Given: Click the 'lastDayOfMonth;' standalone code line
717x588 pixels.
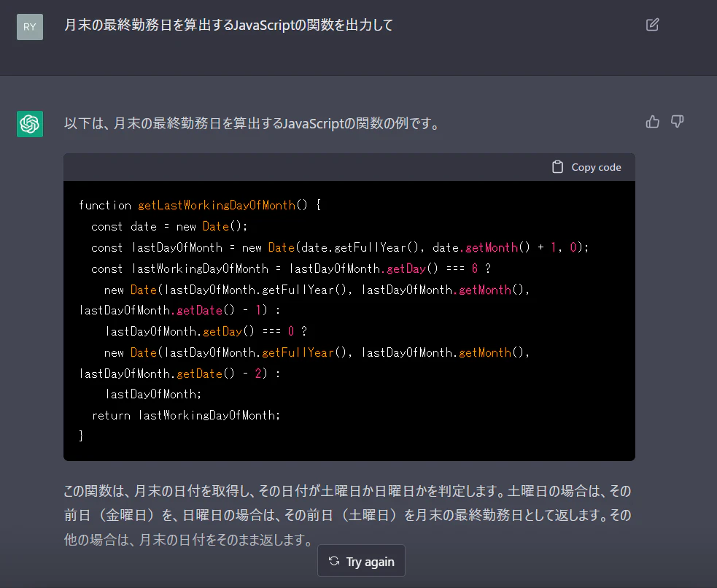Looking at the screenshot, I should pos(153,394).
